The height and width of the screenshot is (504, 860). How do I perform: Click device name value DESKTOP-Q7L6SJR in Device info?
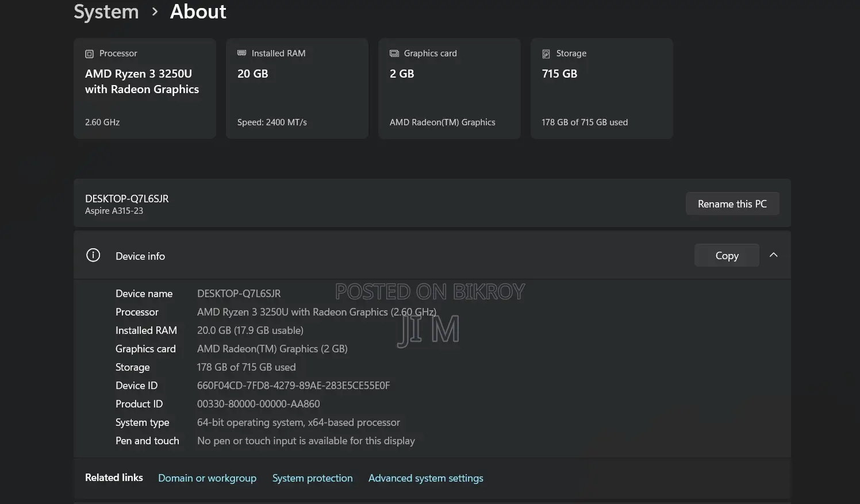pos(239,294)
